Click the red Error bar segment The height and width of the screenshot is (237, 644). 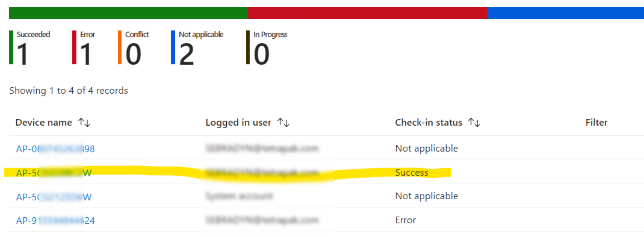[367, 13]
